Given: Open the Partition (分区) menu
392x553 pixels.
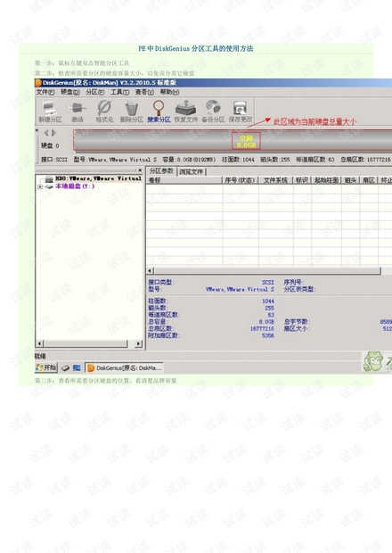Looking at the screenshot, I should pyautogui.click(x=95, y=92).
